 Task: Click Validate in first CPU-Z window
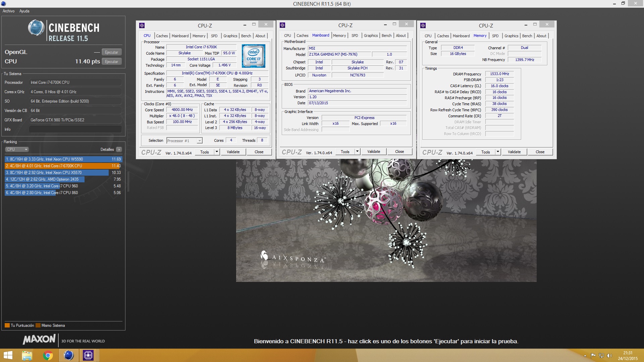coord(233,152)
